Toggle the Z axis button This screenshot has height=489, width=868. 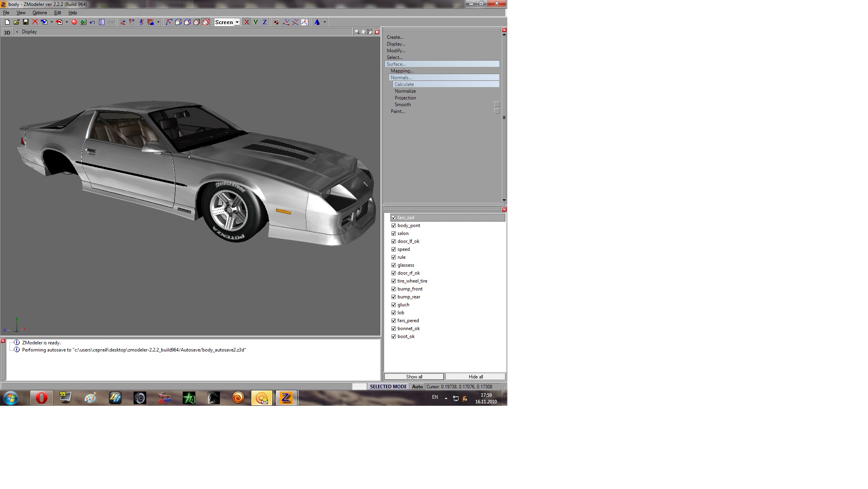click(x=264, y=22)
